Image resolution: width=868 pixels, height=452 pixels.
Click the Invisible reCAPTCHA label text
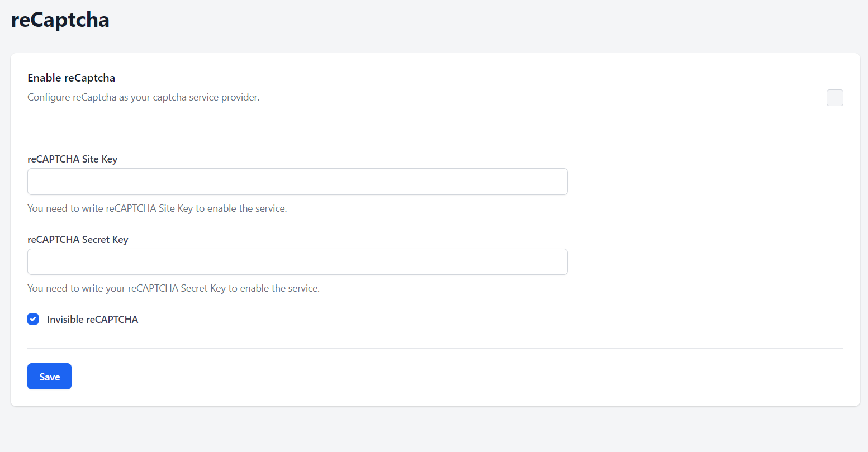click(x=92, y=320)
